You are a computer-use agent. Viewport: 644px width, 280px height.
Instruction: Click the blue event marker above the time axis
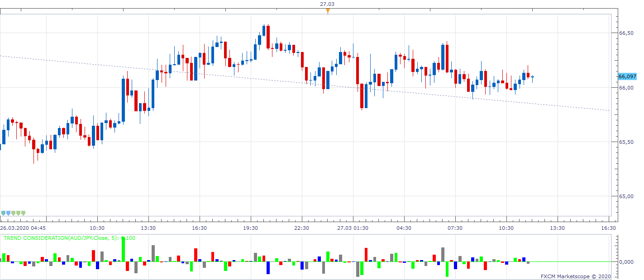pos(8,213)
